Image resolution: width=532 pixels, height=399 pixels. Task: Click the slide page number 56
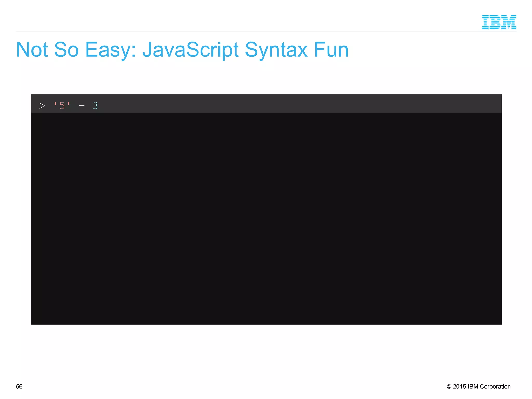pos(19,387)
